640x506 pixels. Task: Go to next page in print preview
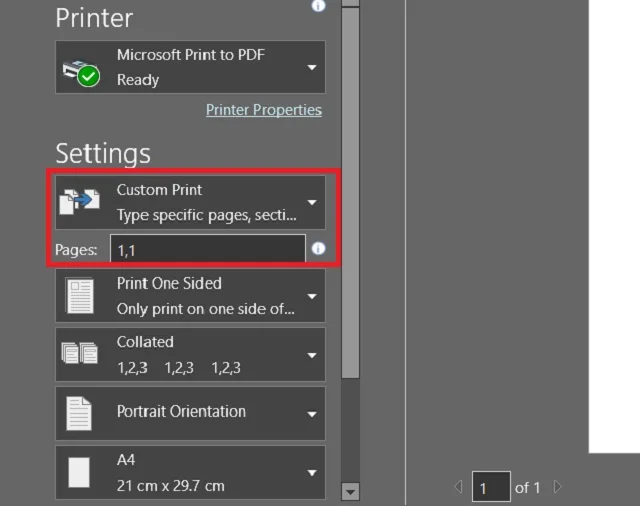pos(557,486)
